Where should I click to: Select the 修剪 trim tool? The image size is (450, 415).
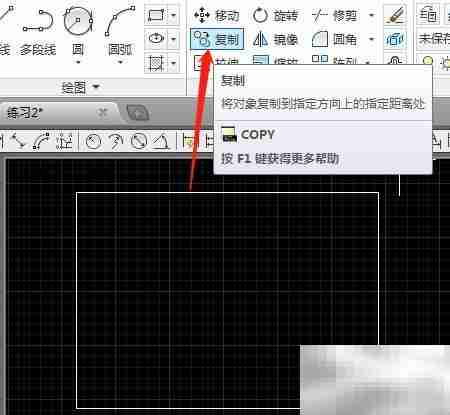tap(335, 16)
